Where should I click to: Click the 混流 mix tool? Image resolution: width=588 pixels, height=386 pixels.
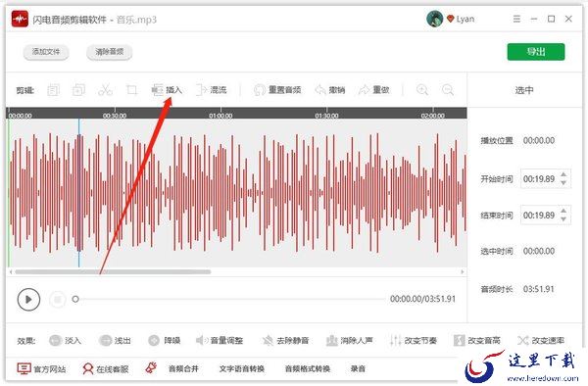[212, 90]
